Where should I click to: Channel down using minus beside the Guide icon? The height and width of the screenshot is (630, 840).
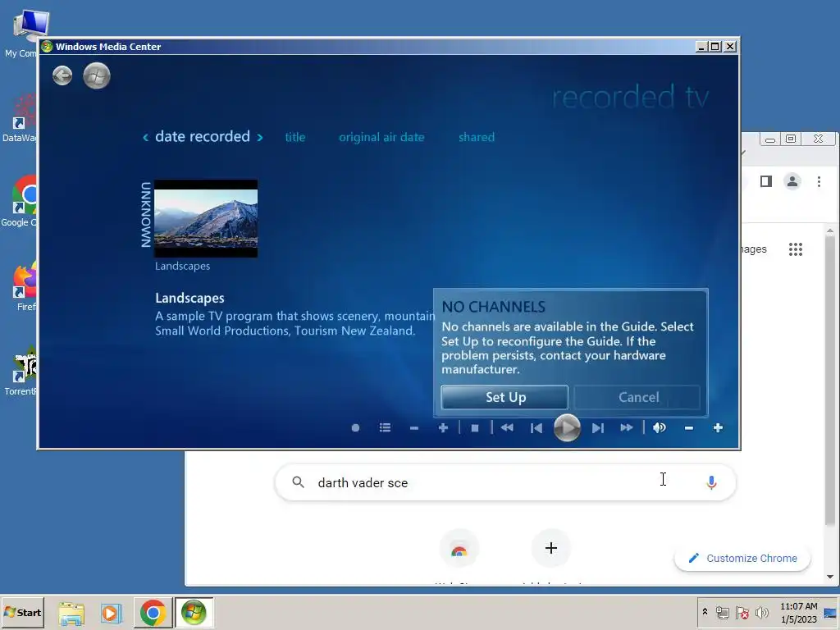tap(413, 428)
